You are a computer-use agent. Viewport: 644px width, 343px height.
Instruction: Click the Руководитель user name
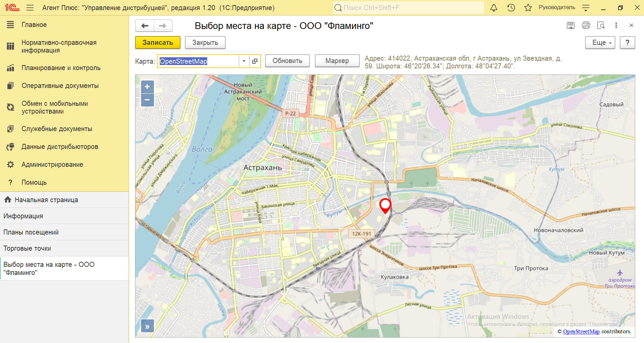point(557,7)
